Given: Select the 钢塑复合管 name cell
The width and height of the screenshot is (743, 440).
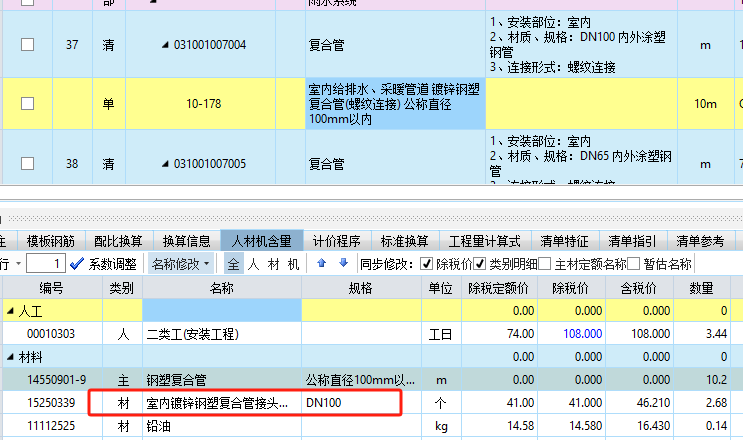Looking at the screenshot, I should coord(222,380).
